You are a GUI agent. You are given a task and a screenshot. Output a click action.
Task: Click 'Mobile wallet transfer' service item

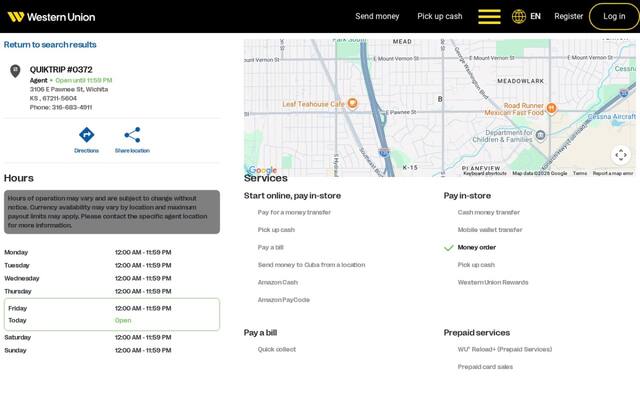click(x=490, y=230)
